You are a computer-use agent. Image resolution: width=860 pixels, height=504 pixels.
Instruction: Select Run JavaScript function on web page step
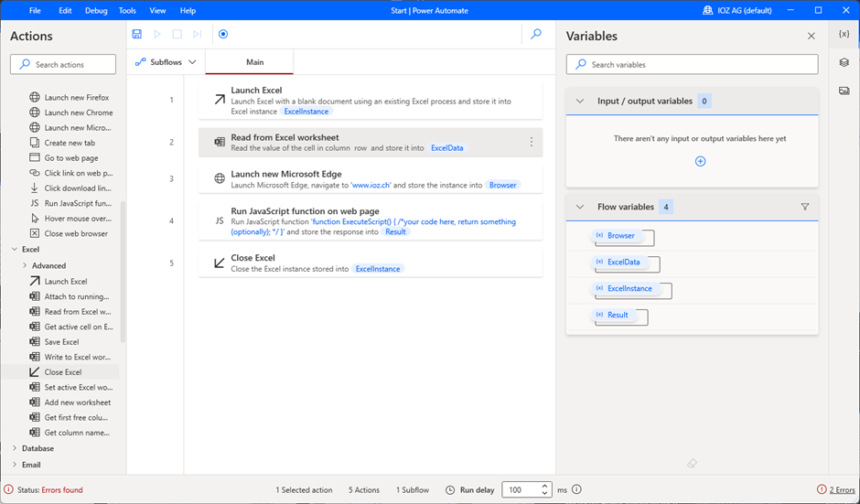click(x=371, y=220)
